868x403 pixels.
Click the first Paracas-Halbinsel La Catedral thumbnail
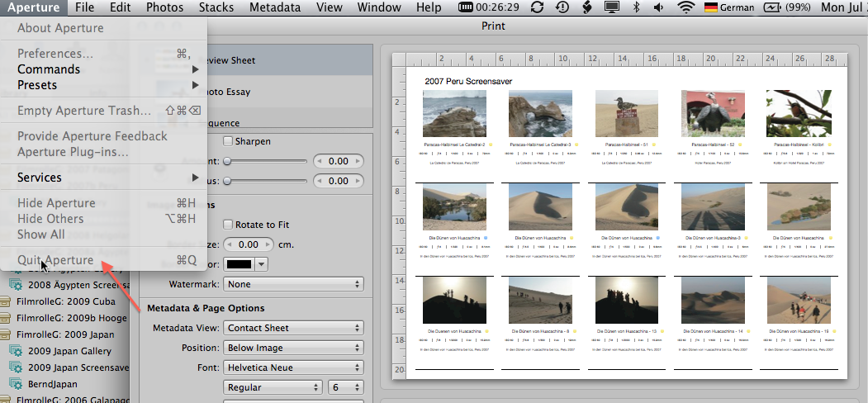point(454,113)
